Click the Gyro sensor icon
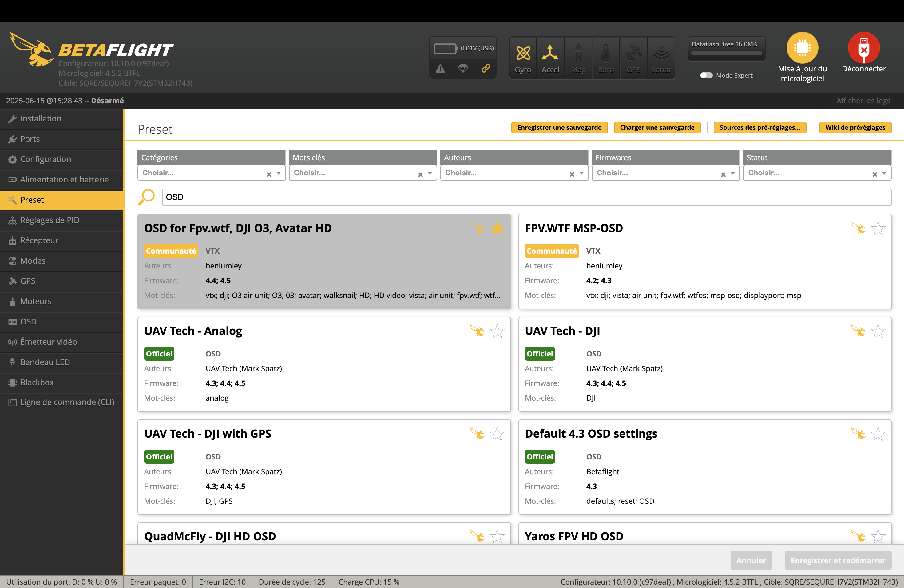The image size is (904, 588). tap(523, 53)
